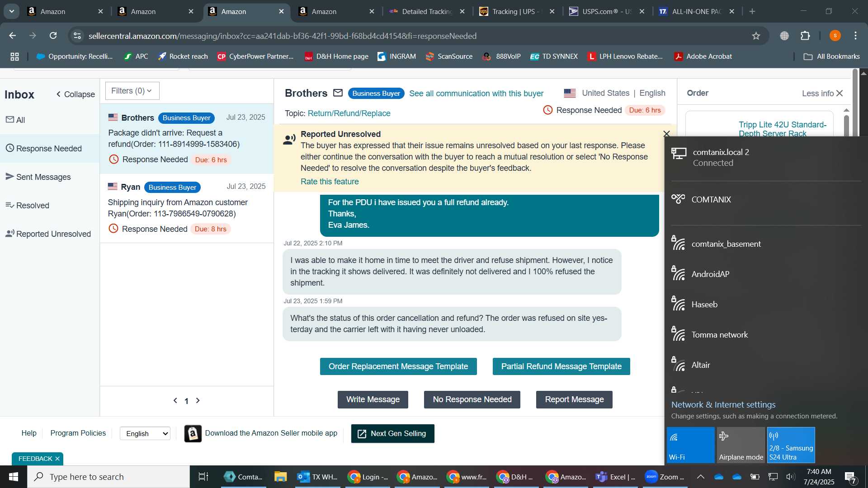Show hidden system tray icons
Screen dimensions: 868x488
click(700, 477)
